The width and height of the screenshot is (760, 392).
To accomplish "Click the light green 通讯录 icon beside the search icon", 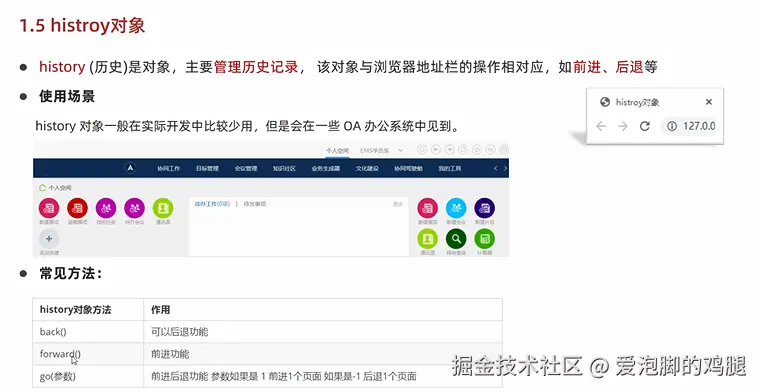I will (x=428, y=239).
